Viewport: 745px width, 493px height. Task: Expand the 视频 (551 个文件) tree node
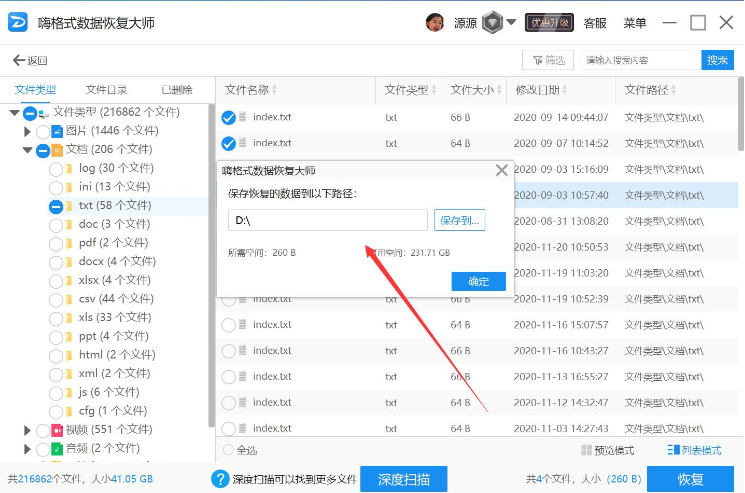coord(28,430)
